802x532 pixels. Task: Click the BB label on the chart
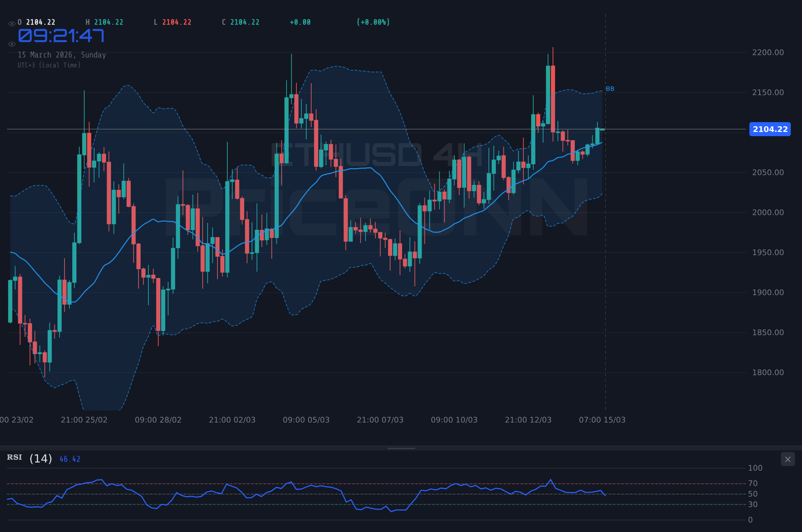coord(610,89)
